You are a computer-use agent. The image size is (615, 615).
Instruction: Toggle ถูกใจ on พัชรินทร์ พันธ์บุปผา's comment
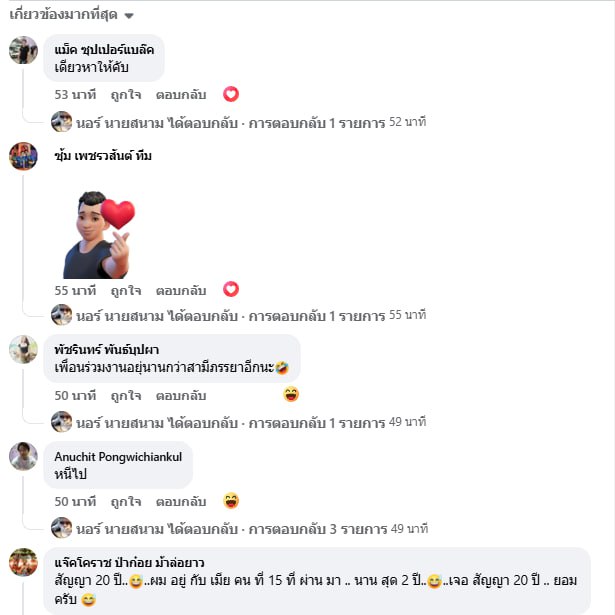126,396
